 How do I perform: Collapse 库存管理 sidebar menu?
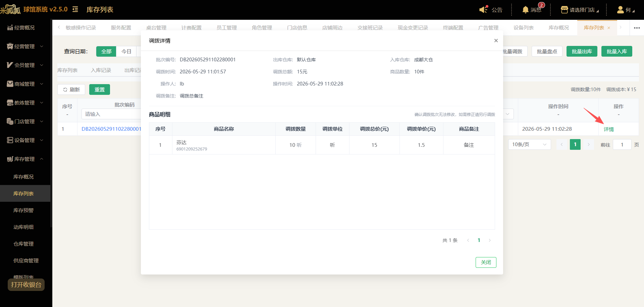(x=25, y=159)
